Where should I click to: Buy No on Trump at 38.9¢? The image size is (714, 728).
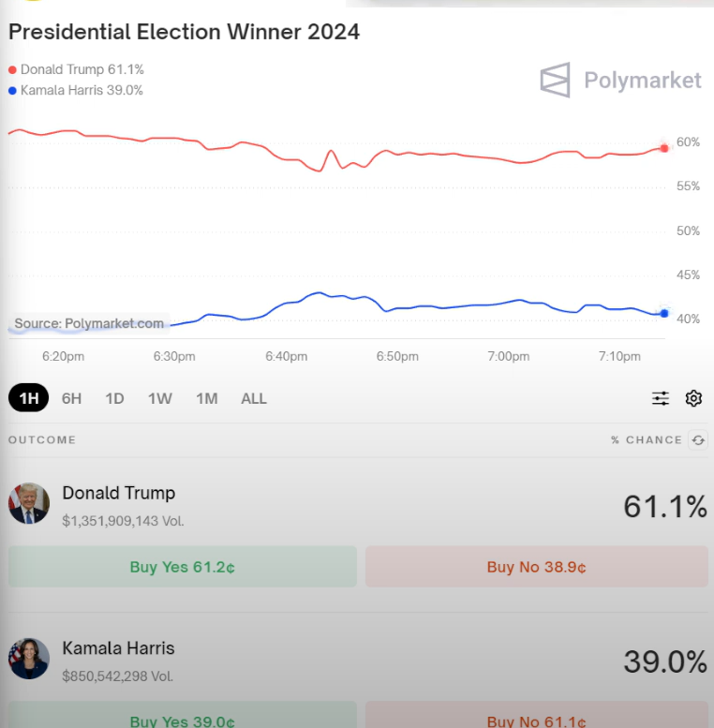click(537, 567)
